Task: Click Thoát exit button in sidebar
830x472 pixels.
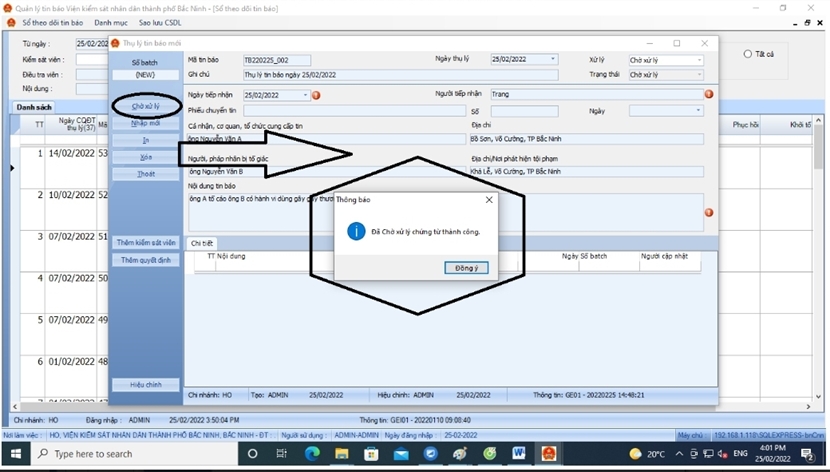Action: click(146, 174)
